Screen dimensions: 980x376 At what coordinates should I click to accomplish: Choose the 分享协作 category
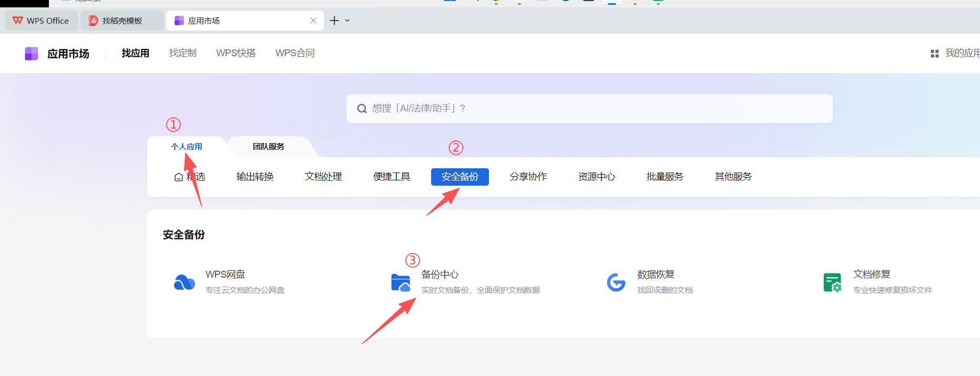pyautogui.click(x=528, y=177)
